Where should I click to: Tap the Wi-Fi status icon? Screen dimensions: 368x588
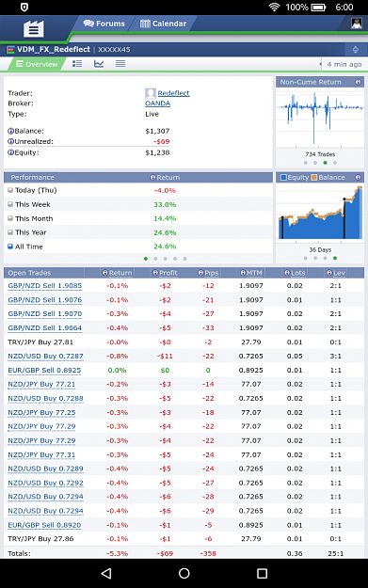275,8
